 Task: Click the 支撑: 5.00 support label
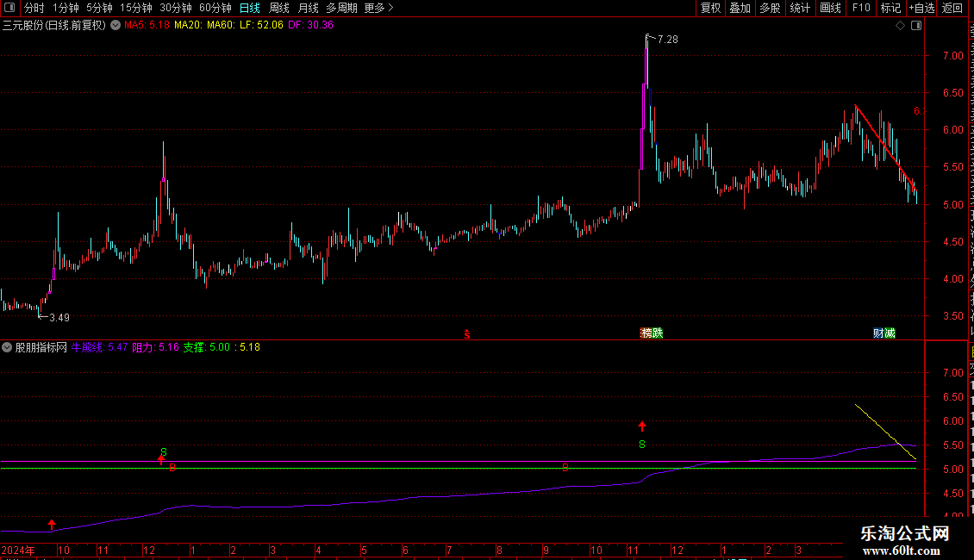(207, 348)
